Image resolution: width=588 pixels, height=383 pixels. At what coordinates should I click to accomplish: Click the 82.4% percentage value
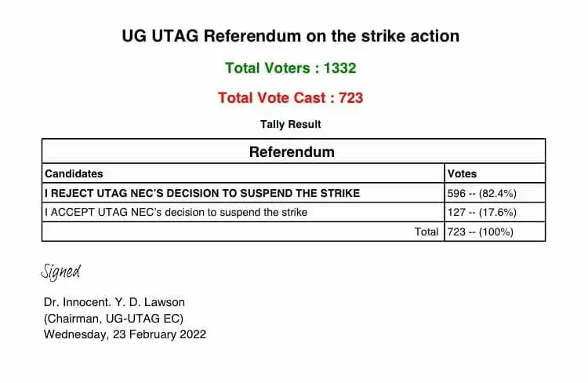click(x=499, y=193)
